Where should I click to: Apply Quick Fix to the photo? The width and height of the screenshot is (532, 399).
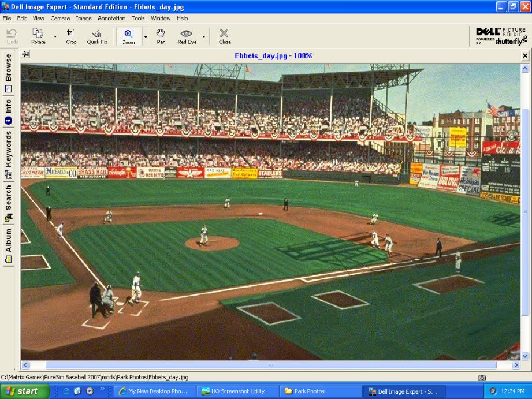(97, 36)
